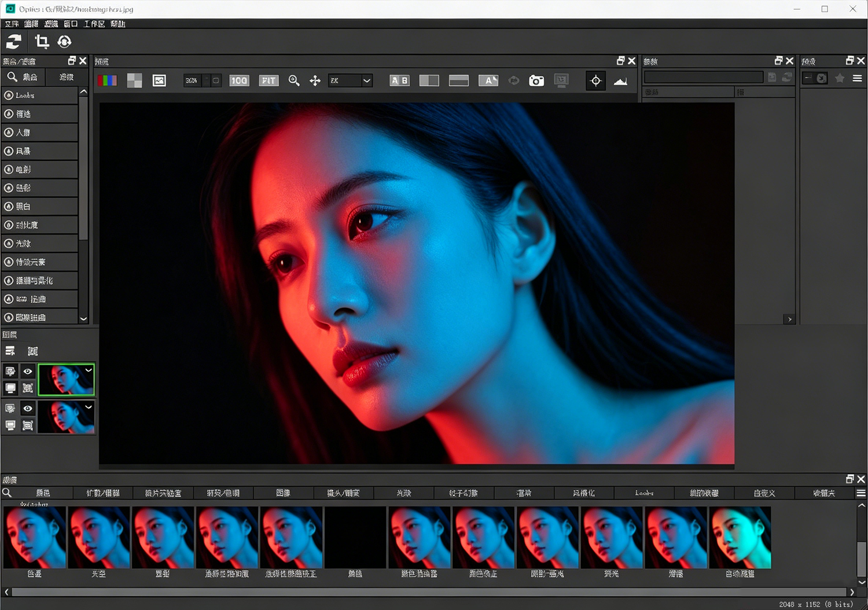The width and height of the screenshot is (868, 610).
Task: Click the crosshair target icon in viewer toolbar
Action: 595,80
